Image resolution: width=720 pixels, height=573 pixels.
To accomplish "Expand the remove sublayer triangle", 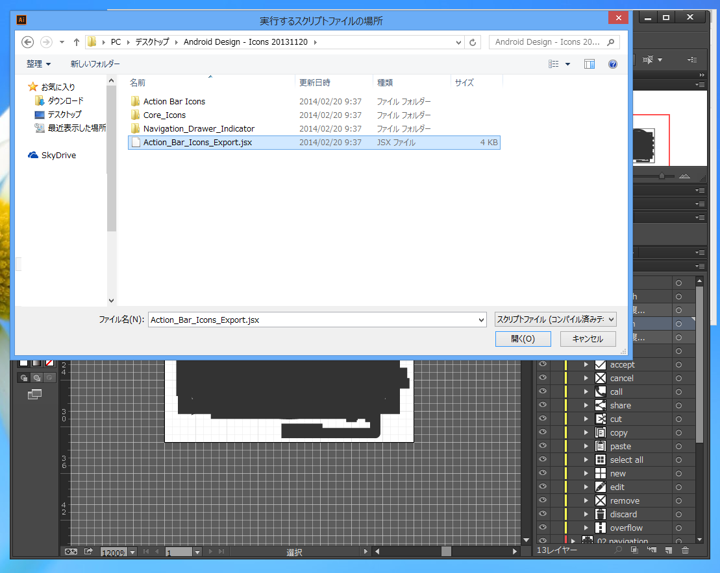I will [586, 500].
